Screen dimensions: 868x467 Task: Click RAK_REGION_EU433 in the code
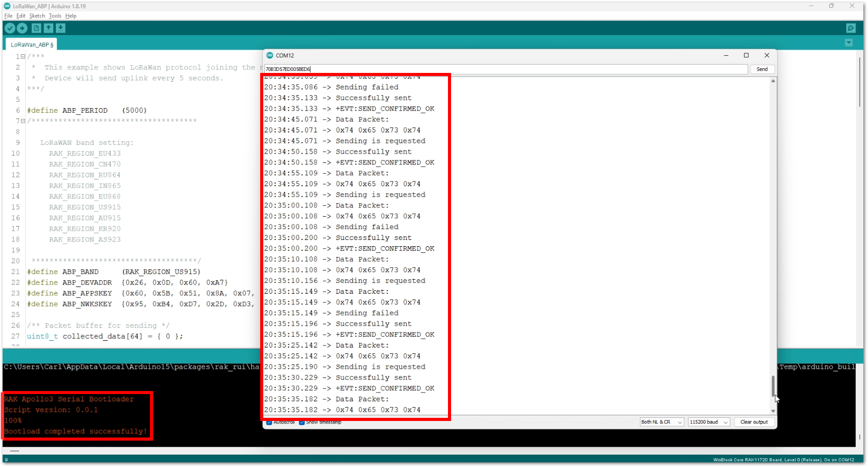[85, 154]
